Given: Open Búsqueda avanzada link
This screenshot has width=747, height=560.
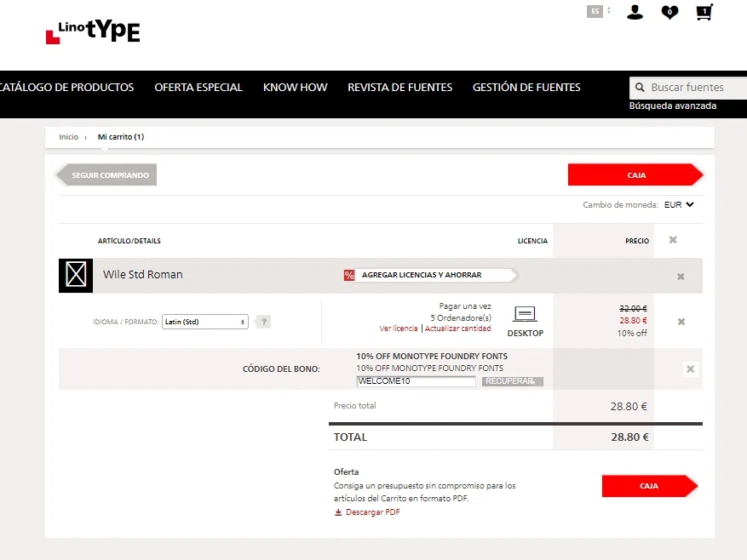Looking at the screenshot, I should (x=673, y=106).
